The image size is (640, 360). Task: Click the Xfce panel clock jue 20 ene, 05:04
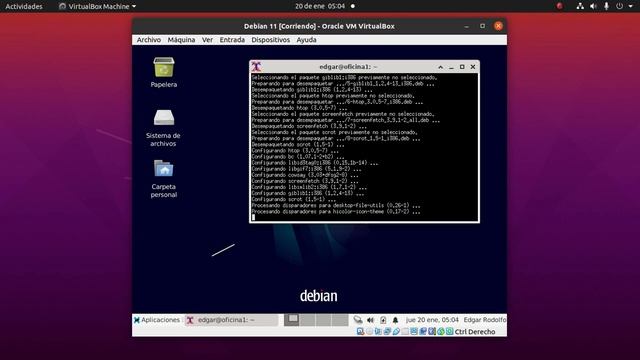[432, 320]
